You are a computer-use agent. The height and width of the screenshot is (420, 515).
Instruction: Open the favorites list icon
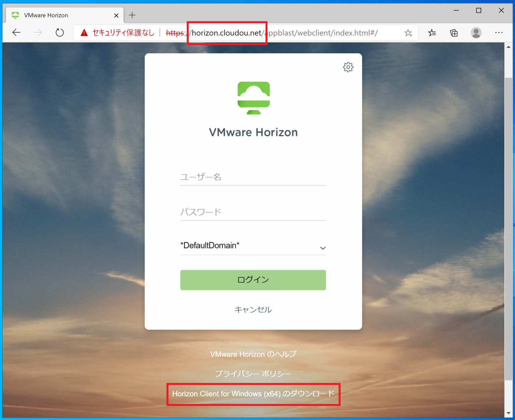432,33
